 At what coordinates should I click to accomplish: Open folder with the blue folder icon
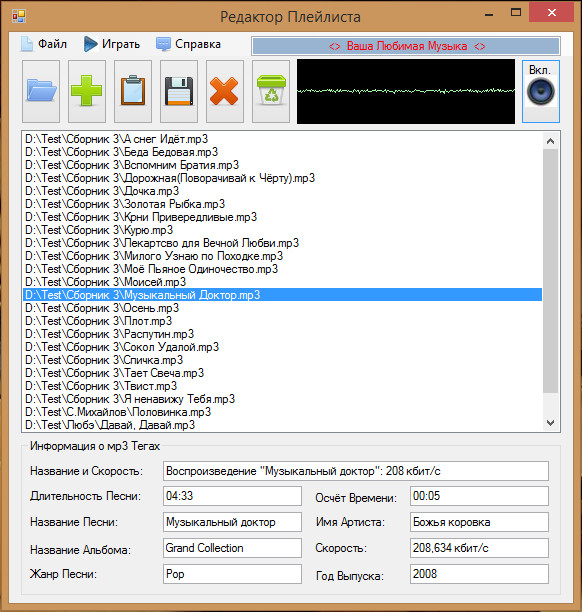tap(41, 91)
